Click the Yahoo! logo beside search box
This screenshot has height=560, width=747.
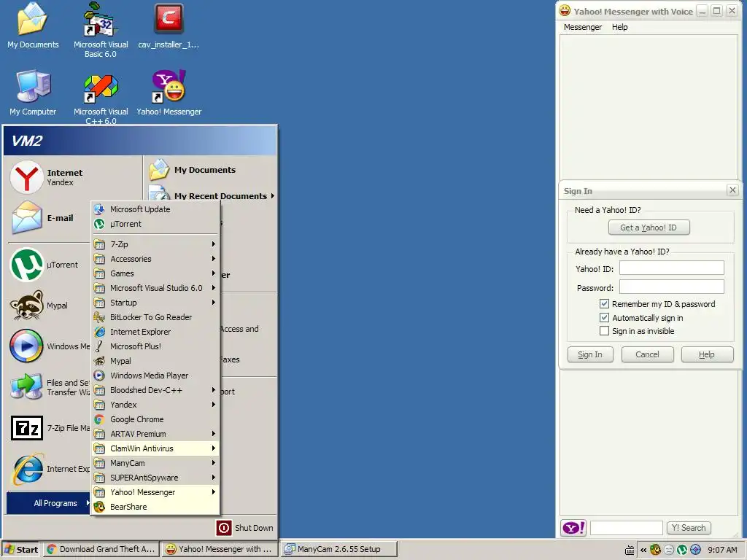tap(573, 528)
